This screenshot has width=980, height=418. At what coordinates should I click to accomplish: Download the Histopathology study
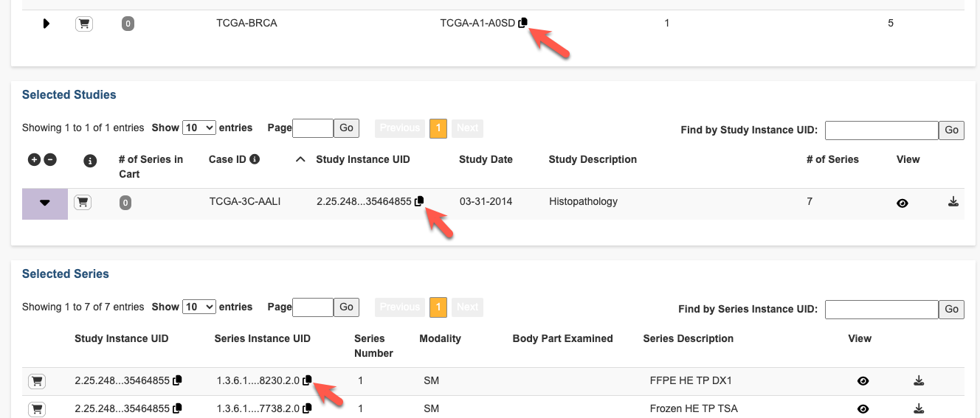pos(953,201)
